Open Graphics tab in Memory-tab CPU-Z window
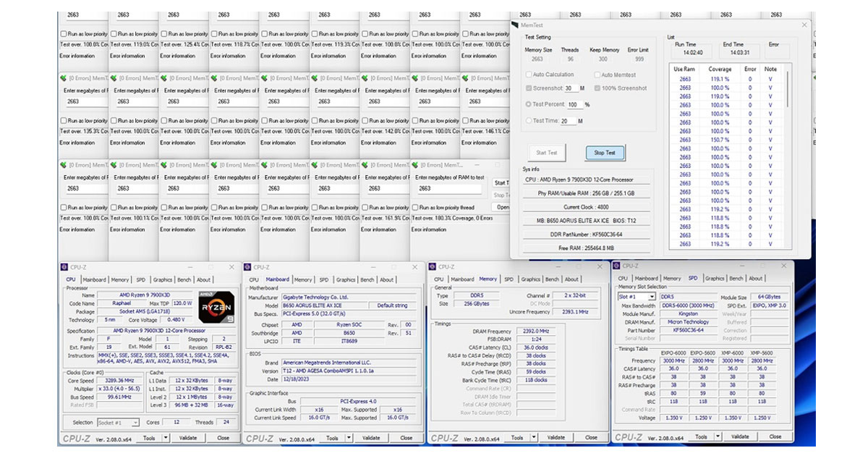 (531, 279)
